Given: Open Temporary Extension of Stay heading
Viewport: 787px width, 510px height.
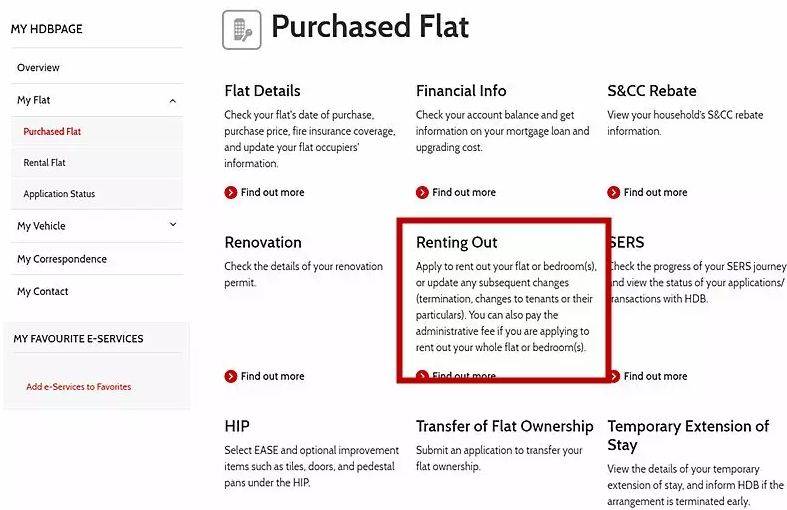Looking at the screenshot, I should 688,435.
